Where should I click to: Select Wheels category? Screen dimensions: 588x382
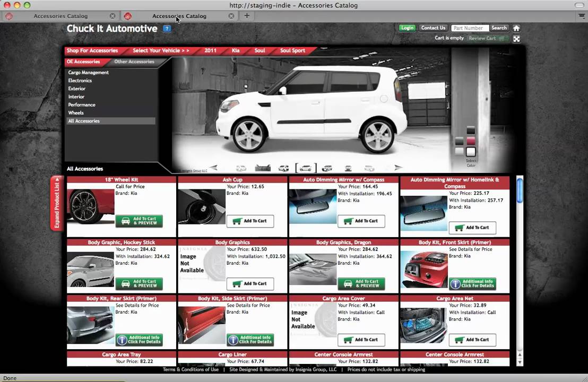[x=76, y=113]
